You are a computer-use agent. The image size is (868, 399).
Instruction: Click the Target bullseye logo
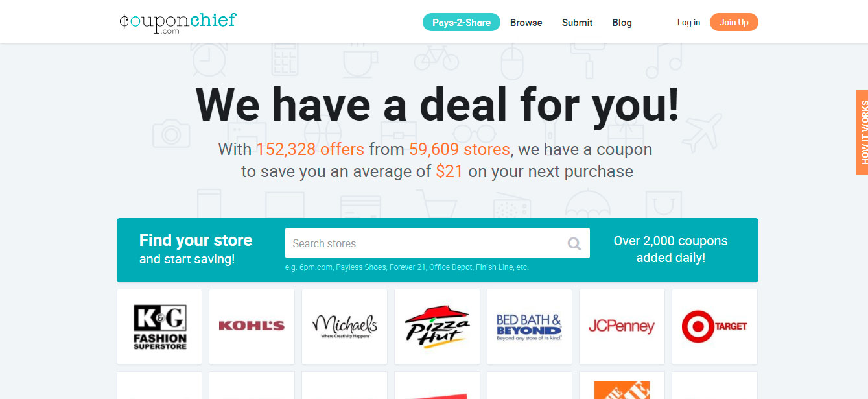click(698, 326)
